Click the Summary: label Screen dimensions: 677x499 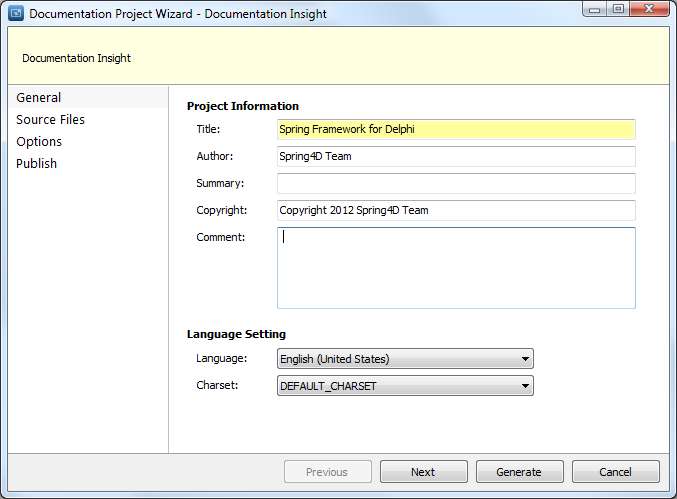point(220,183)
